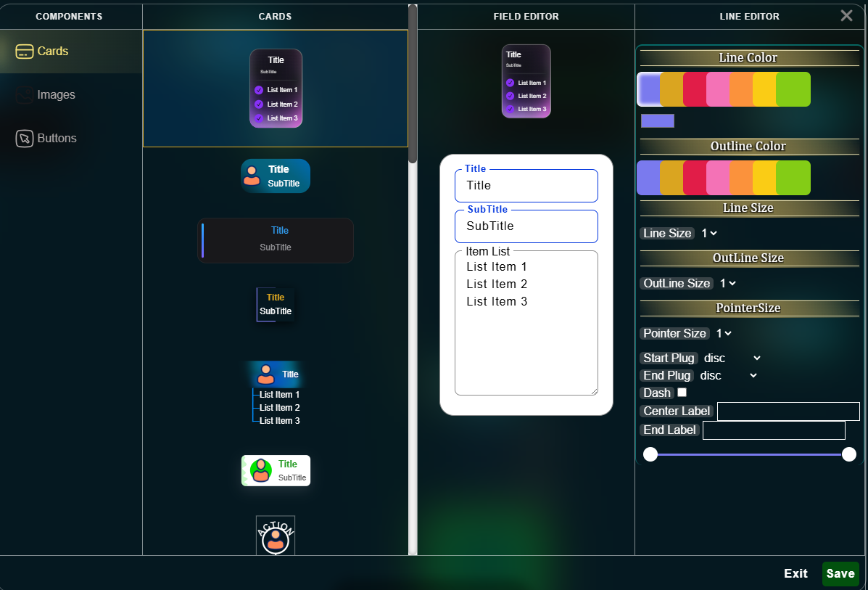This screenshot has height=590, width=868.
Task: Click the Buttons cursor icon in the sidebar
Action: [x=24, y=139]
